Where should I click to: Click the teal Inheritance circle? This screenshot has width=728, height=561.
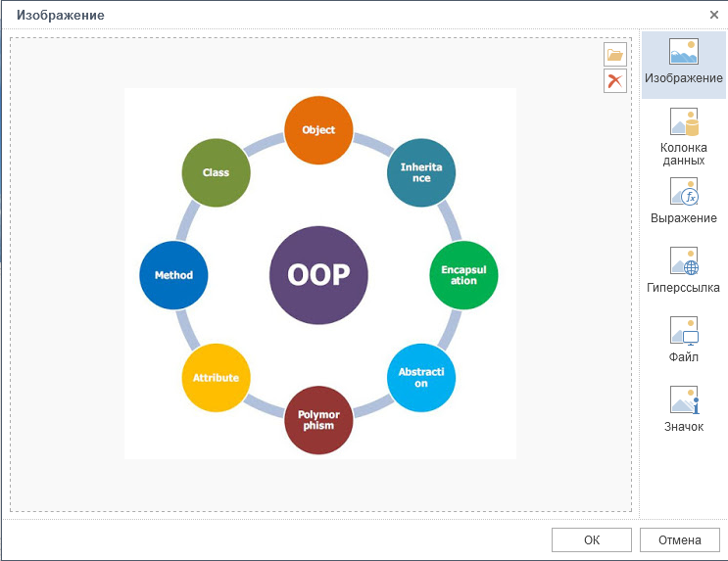coord(421,172)
